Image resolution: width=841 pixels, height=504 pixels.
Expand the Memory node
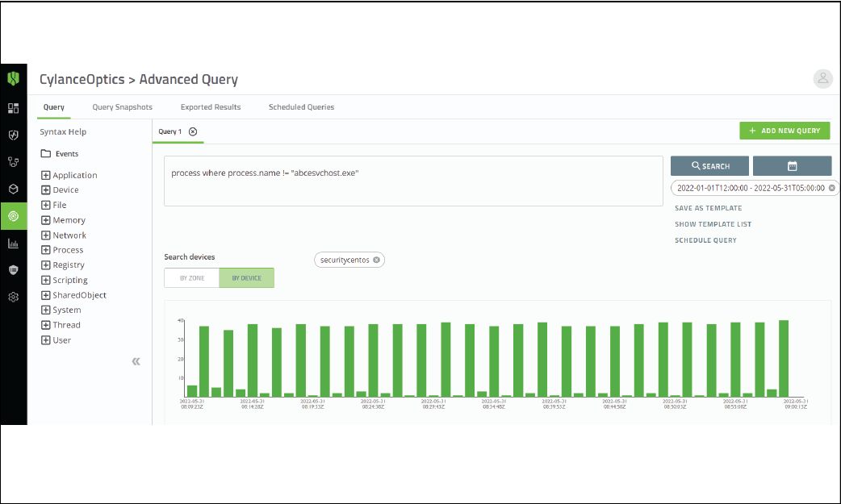(x=45, y=220)
